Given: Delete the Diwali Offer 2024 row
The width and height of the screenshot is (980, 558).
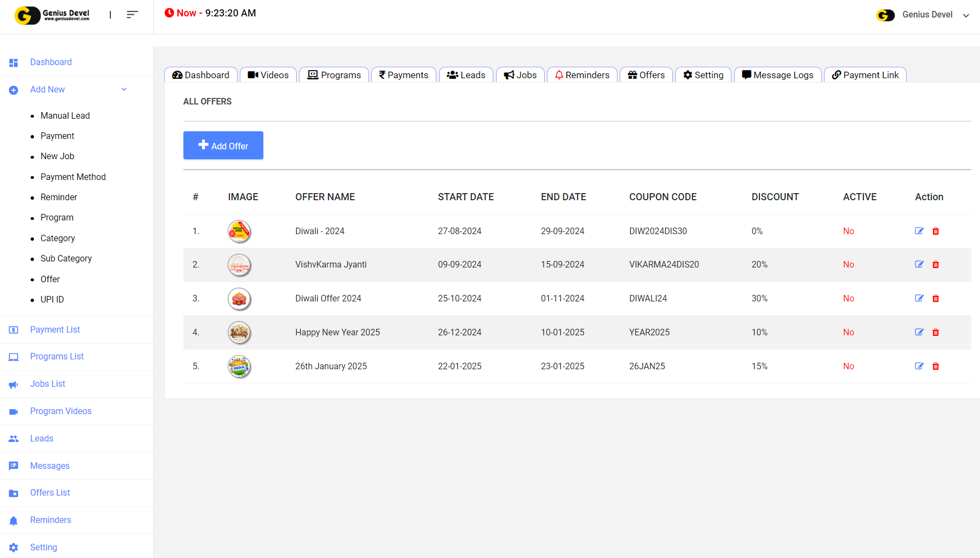Looking at the screenshot, I should coord(936,299).
